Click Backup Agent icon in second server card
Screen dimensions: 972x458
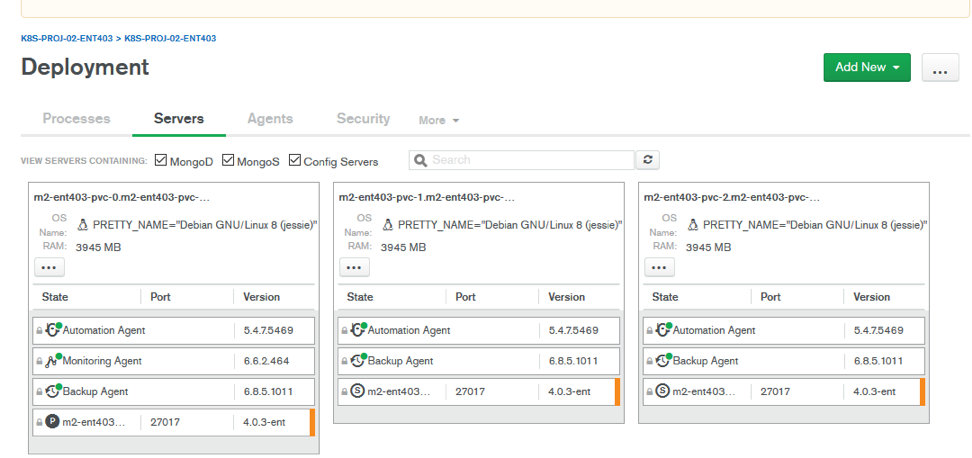(x=358, y=361)
